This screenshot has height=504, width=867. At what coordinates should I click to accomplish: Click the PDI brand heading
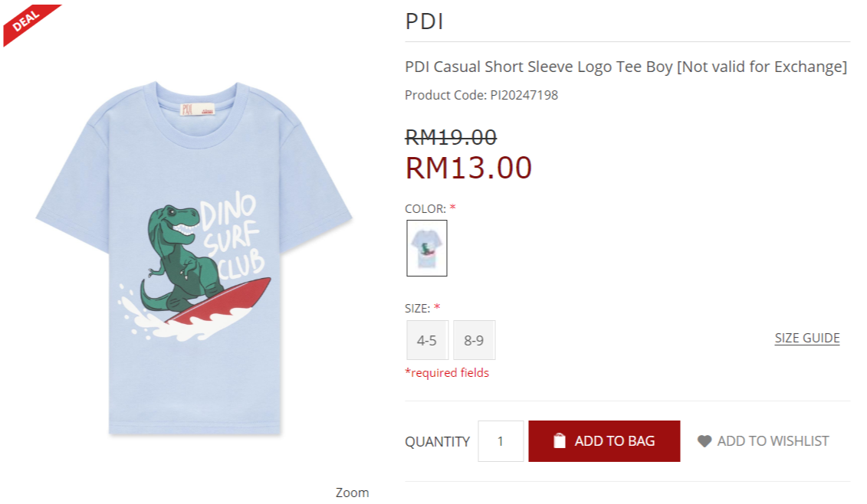[x=424, y=21]
